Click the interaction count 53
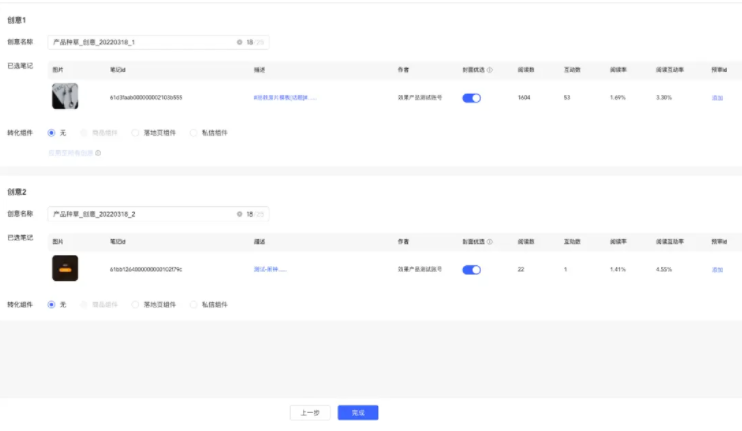 coord(567,97)
